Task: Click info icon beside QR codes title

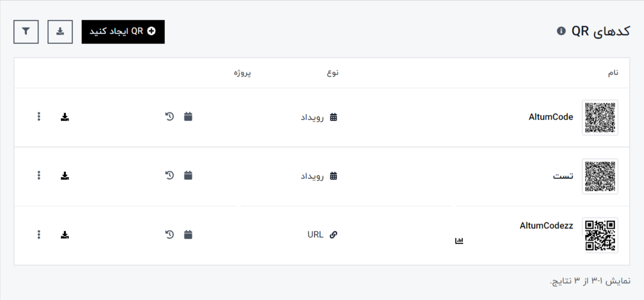Action: [561, 31]
